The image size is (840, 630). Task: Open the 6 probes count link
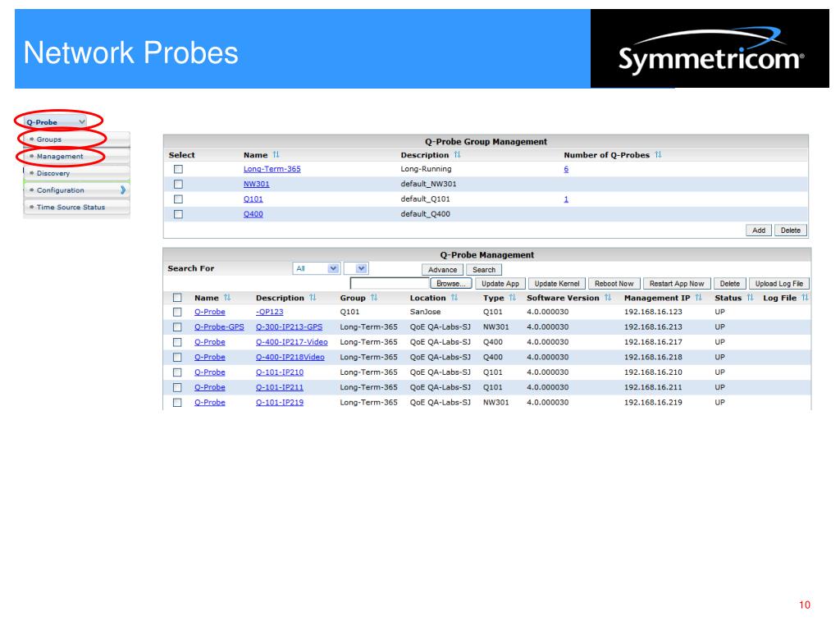tap(566, 169)
